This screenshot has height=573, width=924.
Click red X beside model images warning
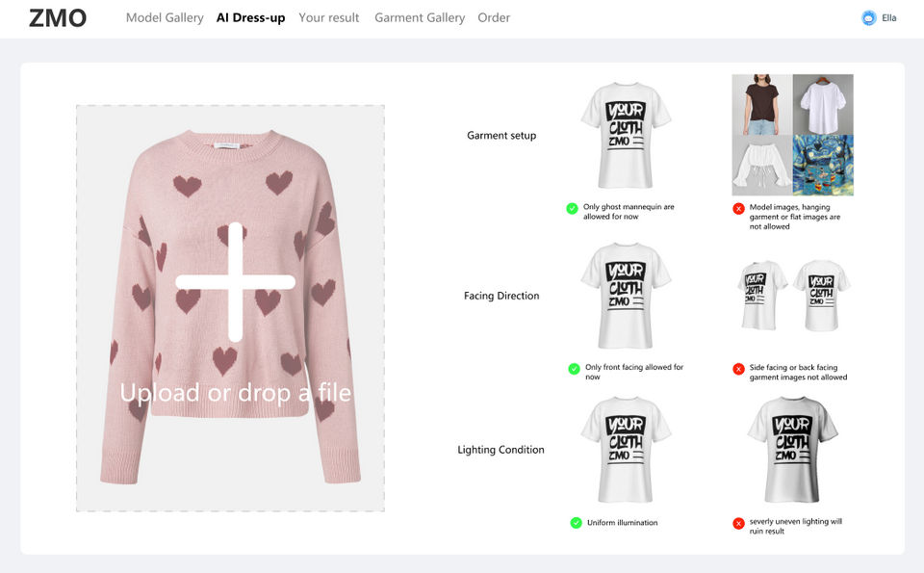click(x=738, y=208)
